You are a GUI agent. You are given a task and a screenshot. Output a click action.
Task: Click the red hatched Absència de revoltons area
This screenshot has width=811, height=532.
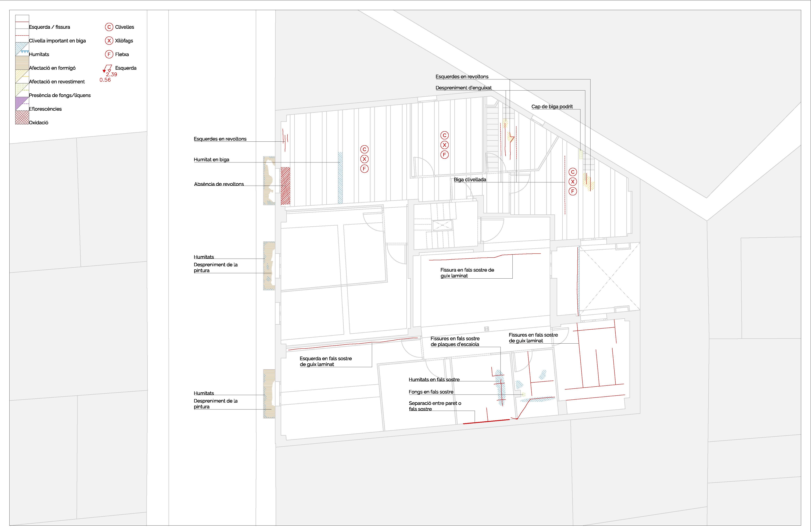[x=285, y=186]
